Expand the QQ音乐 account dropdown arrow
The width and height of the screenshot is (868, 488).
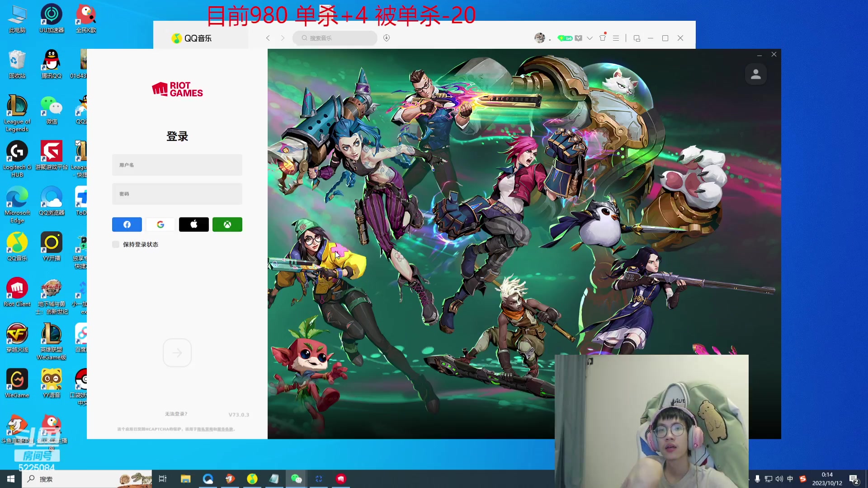coord(590,38)
